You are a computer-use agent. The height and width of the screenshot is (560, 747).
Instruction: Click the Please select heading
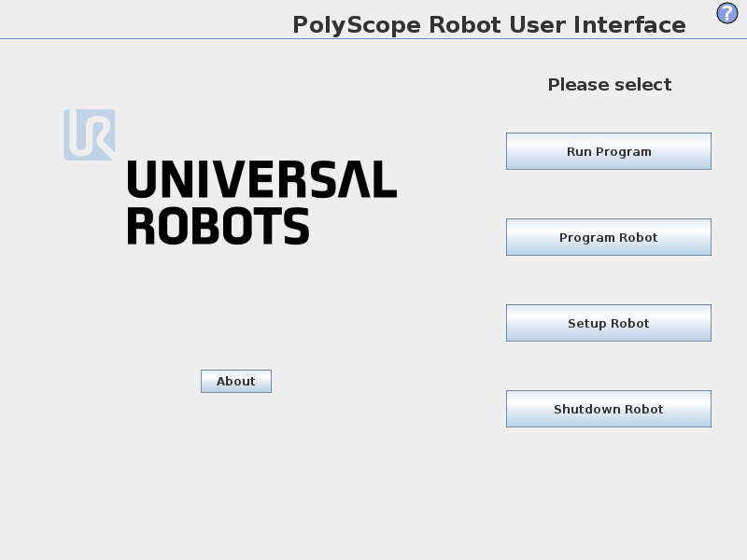(x=609, y=84)
